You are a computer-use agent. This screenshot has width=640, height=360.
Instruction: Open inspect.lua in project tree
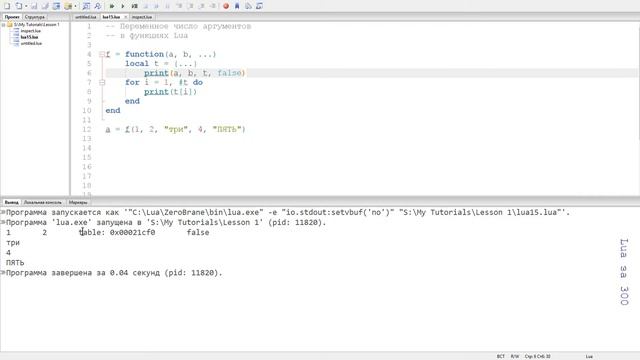31,31
